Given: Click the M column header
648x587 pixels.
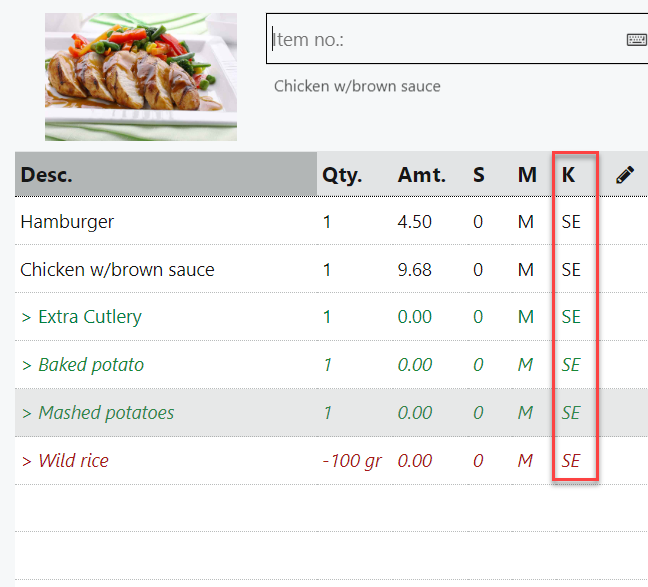Looking at the screenshot, I should tap(527, 175).
